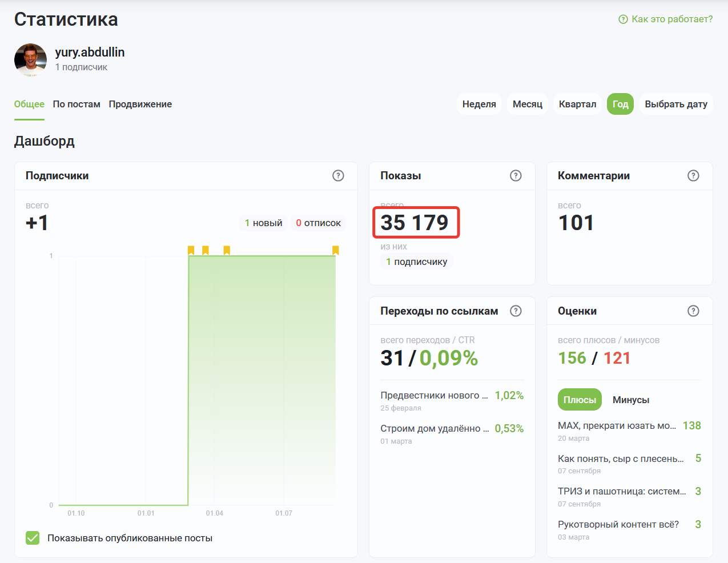Image resolution: width=728 pixels, height=563 pixels.
Task: Open help icon in Комментарии card
Action: [693, 175]
